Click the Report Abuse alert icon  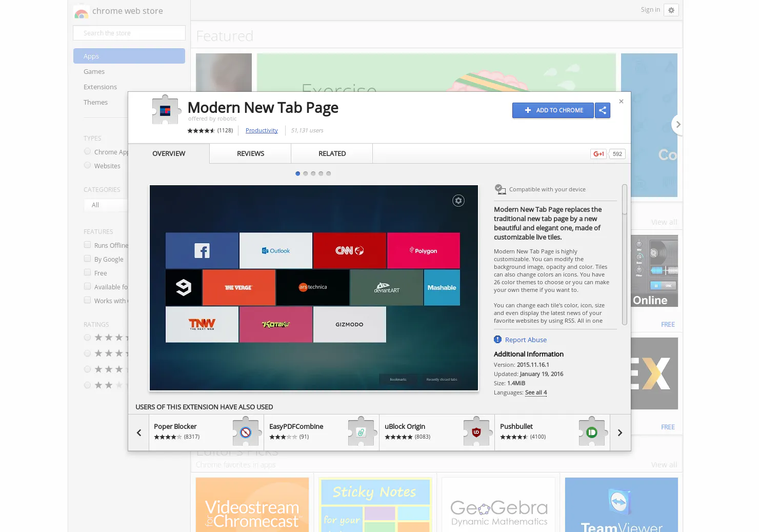(497, 340)
